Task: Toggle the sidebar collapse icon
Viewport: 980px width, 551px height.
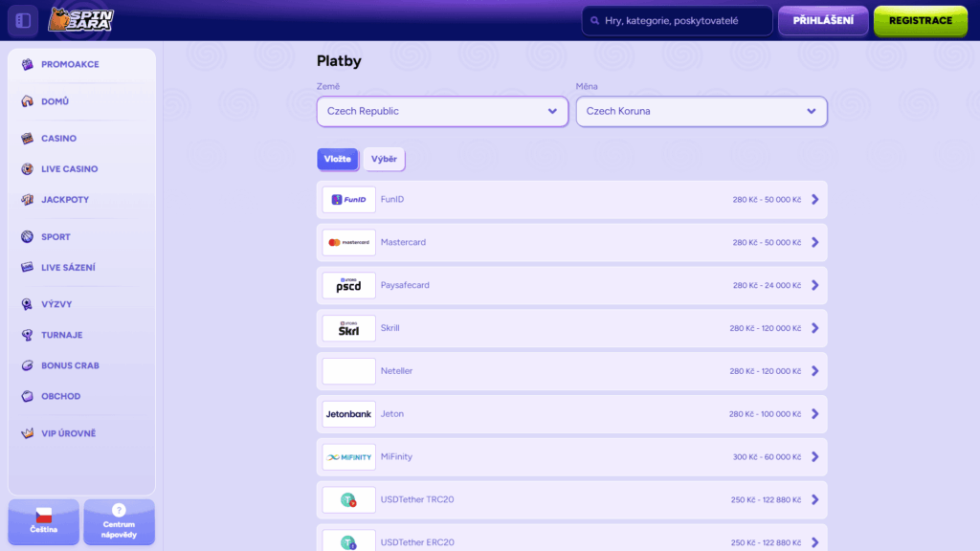Action: click(x=23, y=20)
